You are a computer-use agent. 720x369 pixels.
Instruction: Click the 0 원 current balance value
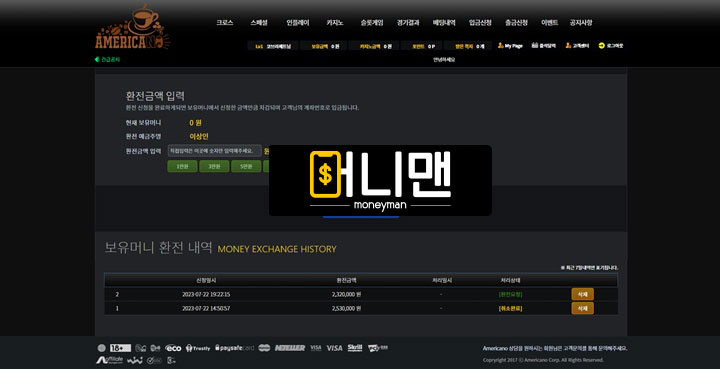pyautogui.click(x=195, y=123)
